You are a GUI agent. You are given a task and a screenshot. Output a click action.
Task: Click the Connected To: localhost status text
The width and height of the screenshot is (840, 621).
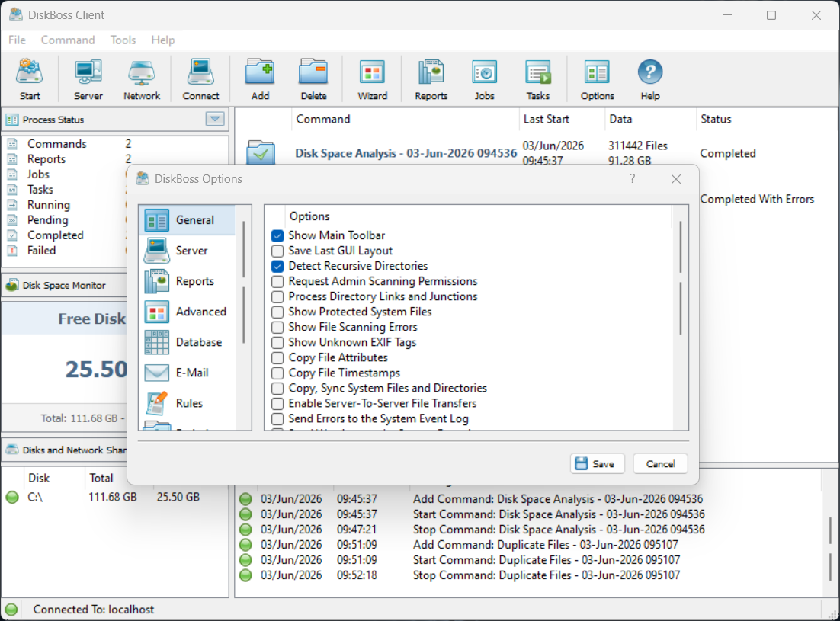click(93, 610)
